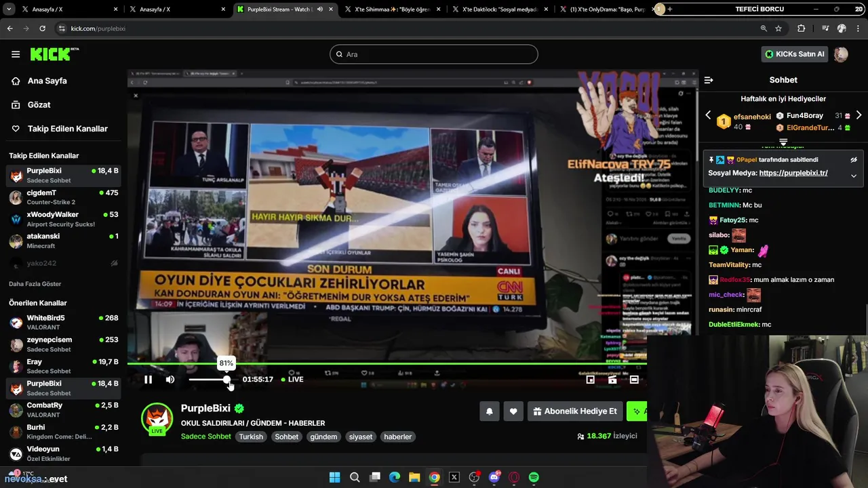Click the volume slider handle
Image resolution: width=868 pixels, height=488 pixels.
226,380
